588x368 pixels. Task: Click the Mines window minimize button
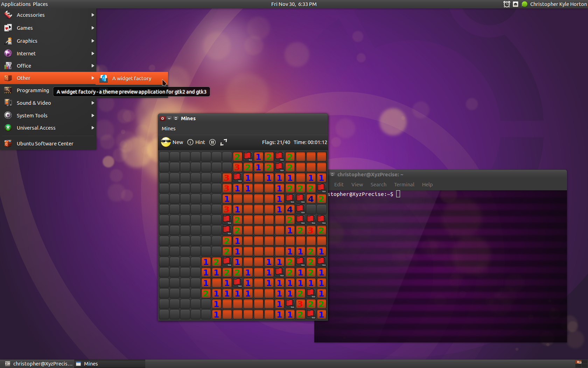[169, 118]
